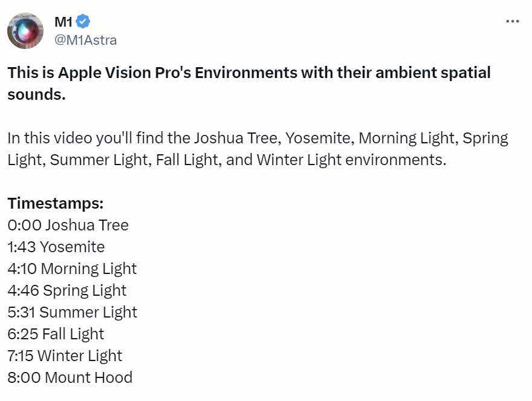Screen dimensions: 532x401
Task: Open the three-dot more options menu
Action: pyautogui.click(x=512, y=21)
